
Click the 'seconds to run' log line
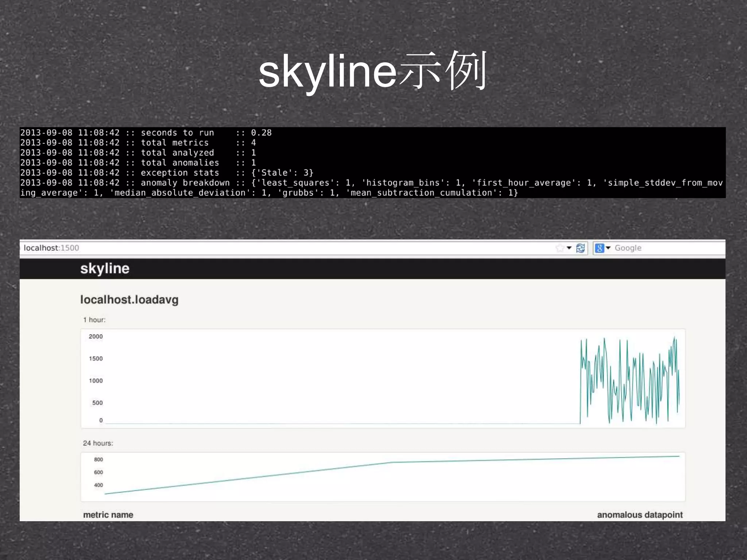[x=146, y=133]
